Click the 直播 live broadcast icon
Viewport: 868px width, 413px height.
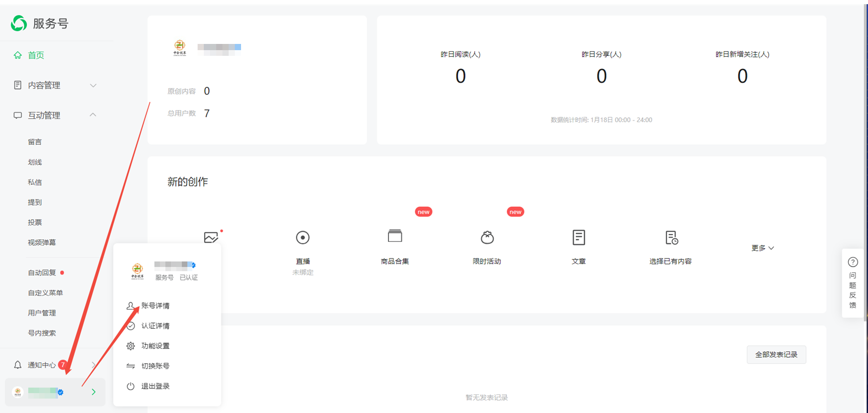pyautogui.click(x=303, y=238)
